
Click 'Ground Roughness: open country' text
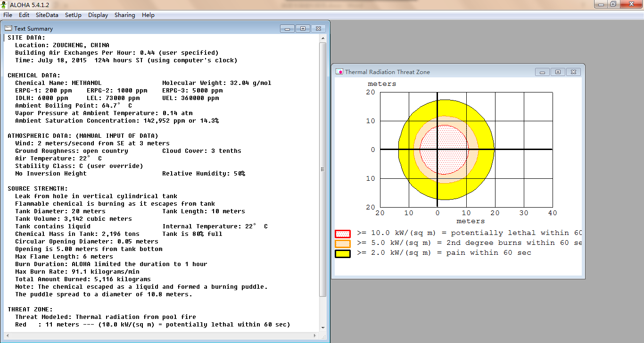point(72,151)
